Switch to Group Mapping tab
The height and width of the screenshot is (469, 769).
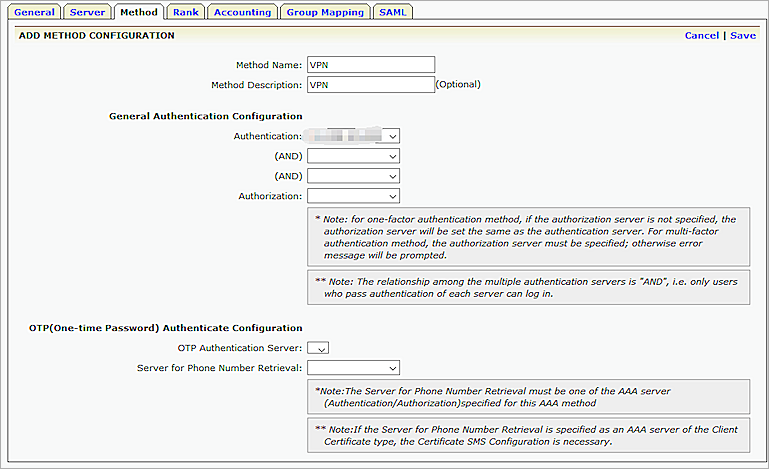point(323,12)
